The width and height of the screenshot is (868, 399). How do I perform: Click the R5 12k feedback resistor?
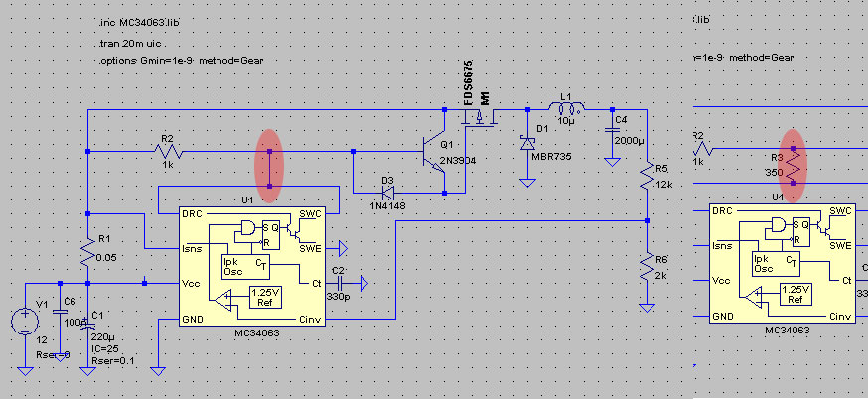pyautogui.click(x=648, y=177)
